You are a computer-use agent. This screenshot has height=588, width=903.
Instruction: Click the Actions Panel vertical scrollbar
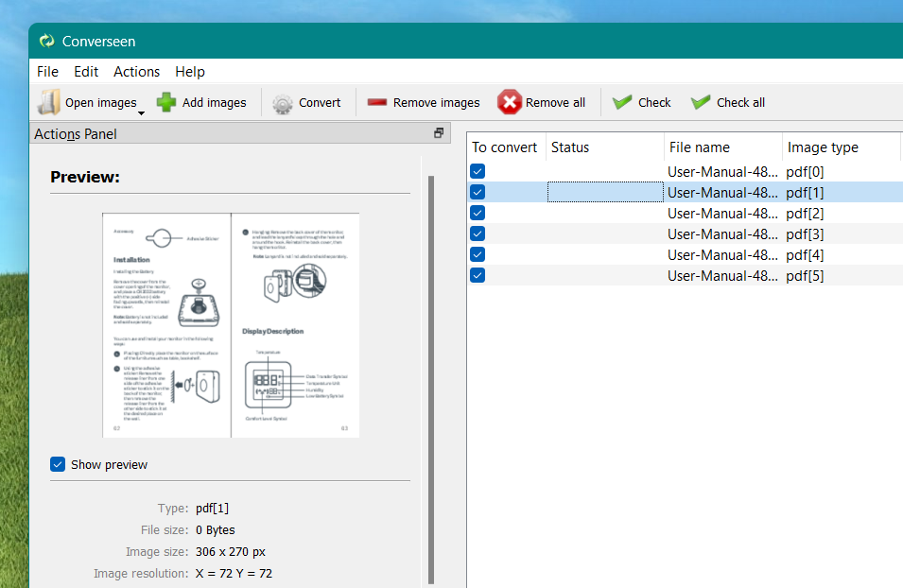(431, 380)
